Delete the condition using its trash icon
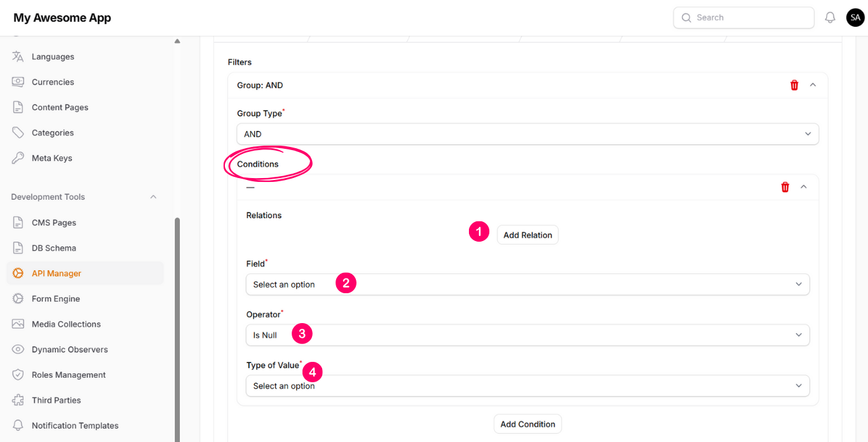The height and width of the screenshot is (442, 868). click(x=785, y=187)
